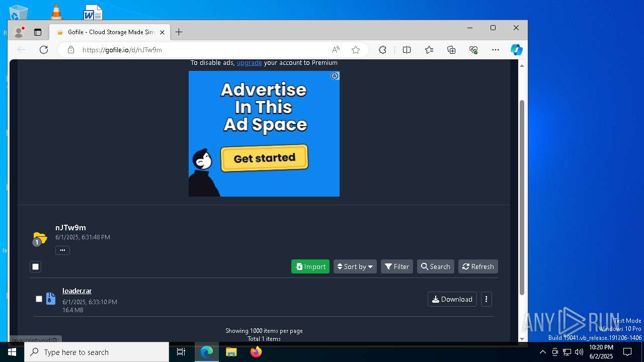Screen dimensions: 644x362
Task: Show hidden system tray icons
Action: coord(543,352)
